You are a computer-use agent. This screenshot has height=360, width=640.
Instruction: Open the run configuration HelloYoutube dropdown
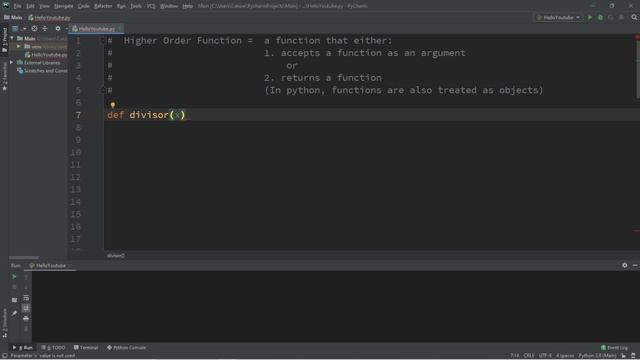click(x=558, y=18)
